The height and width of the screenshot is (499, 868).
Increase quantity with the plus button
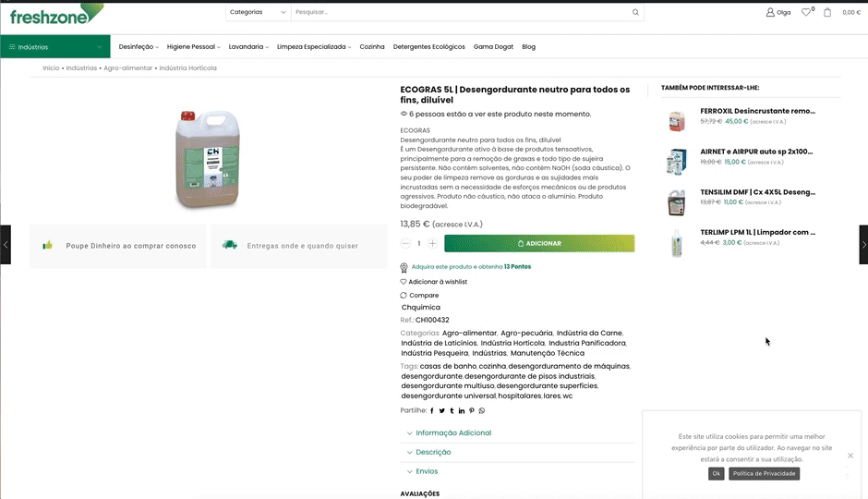pyautogui.click(x=433, y=243)
